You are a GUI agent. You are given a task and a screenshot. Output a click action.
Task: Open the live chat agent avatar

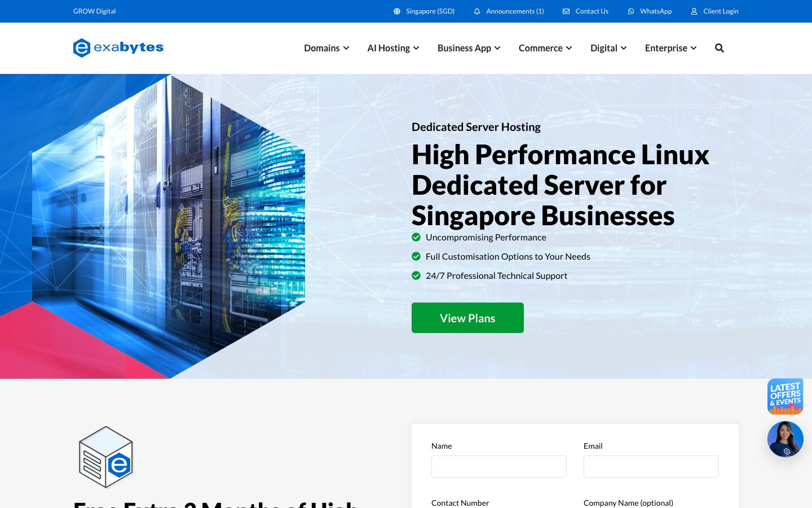pyautogui.click(x=785, y=439)
